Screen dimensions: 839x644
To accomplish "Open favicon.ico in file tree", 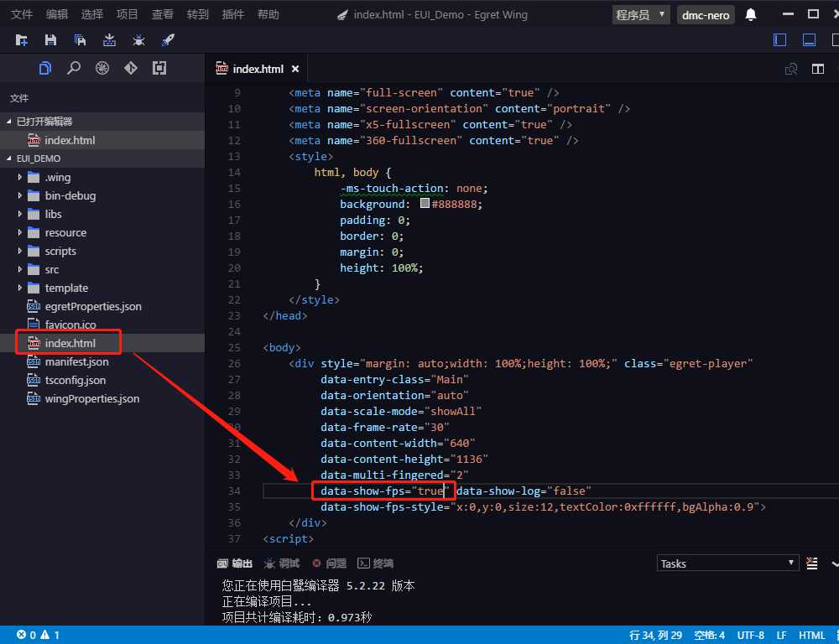I will (70, 325).
